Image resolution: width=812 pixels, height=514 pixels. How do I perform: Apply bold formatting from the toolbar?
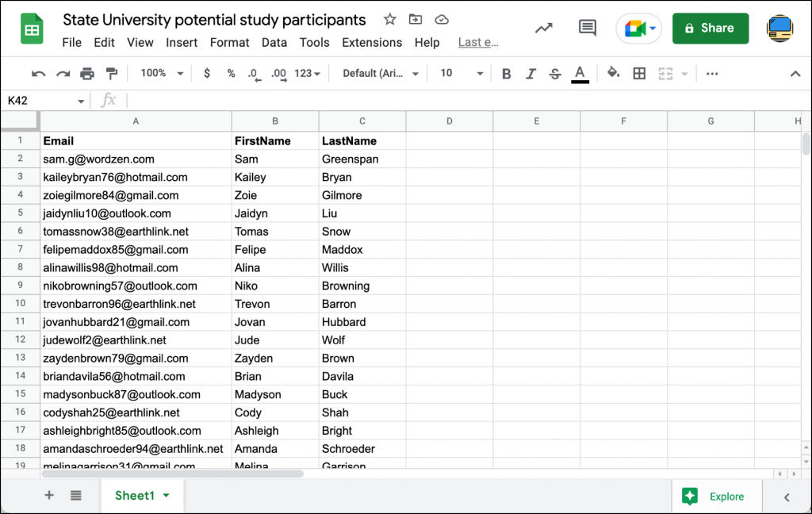tap(506, 73)
